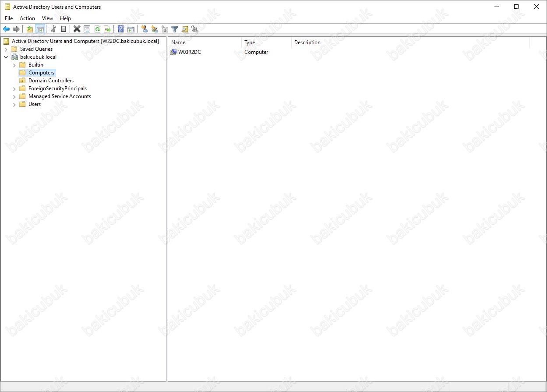Click the Computer type cell for W03R2DC
547x392 pixels.
point(256,52)
